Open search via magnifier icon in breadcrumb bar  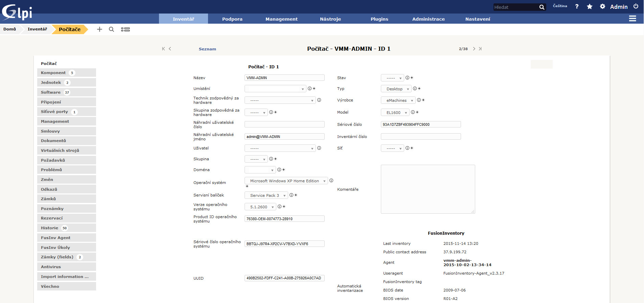pos(111,29)
